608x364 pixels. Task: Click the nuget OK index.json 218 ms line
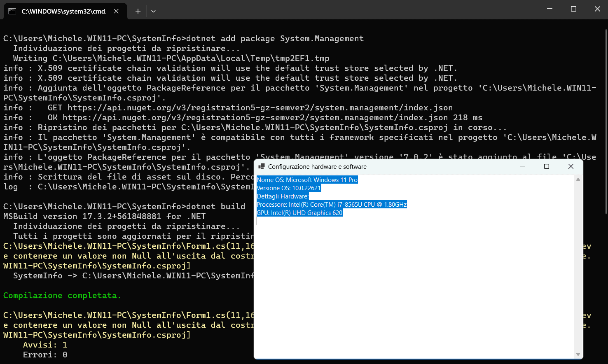click(243, 118)
